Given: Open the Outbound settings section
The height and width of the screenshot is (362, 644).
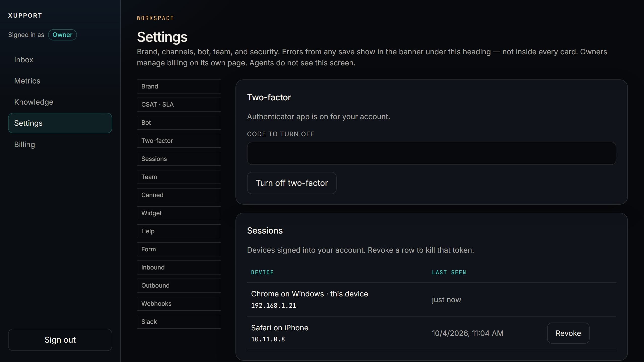Looking at the screenshot, I should click(x=179, y=285).
